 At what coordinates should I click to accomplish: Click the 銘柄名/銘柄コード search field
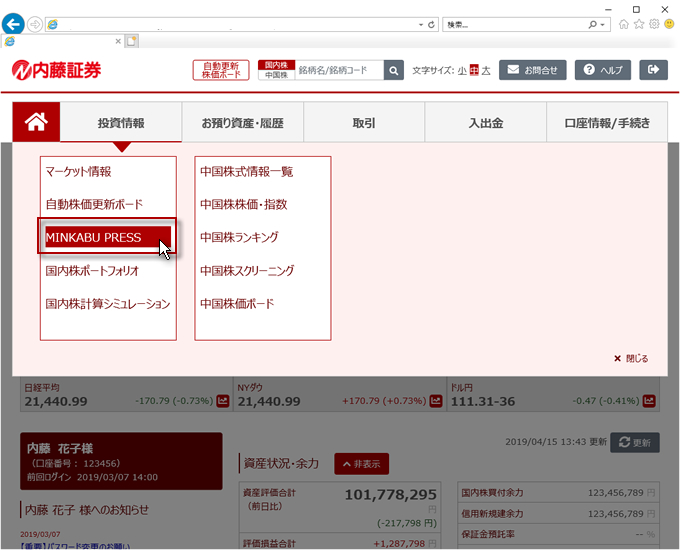coord(338,70)
